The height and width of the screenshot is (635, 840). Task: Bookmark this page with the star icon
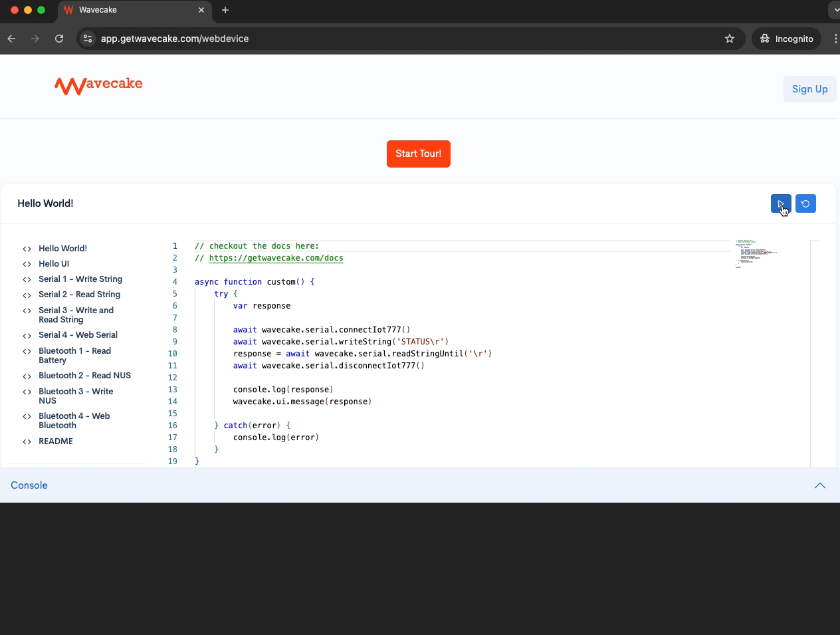point(730,39)
